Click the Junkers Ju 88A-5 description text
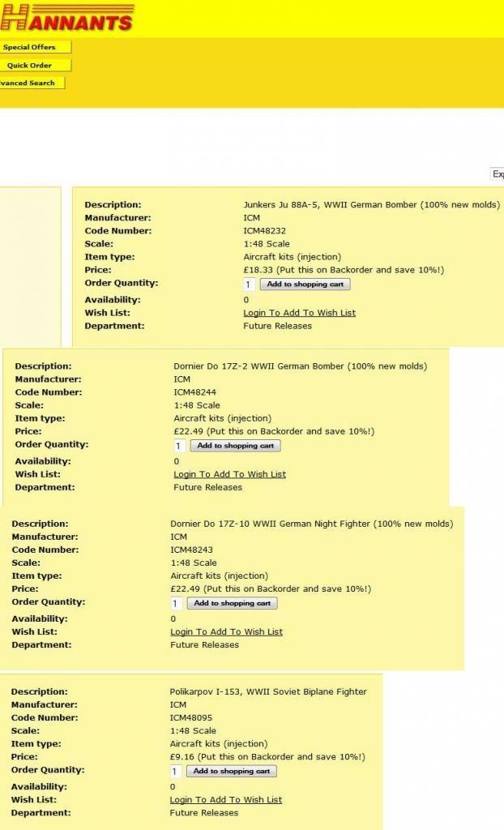 371,205
